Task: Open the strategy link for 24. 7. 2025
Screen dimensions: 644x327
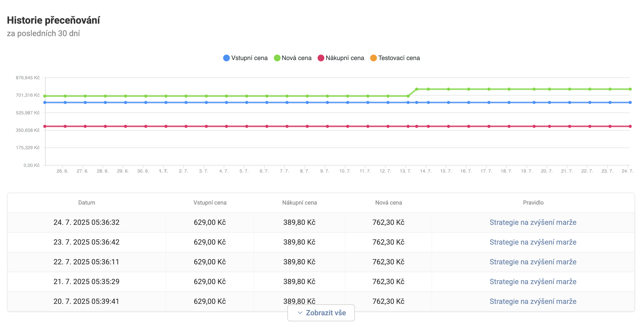Action: click(533, 222)
